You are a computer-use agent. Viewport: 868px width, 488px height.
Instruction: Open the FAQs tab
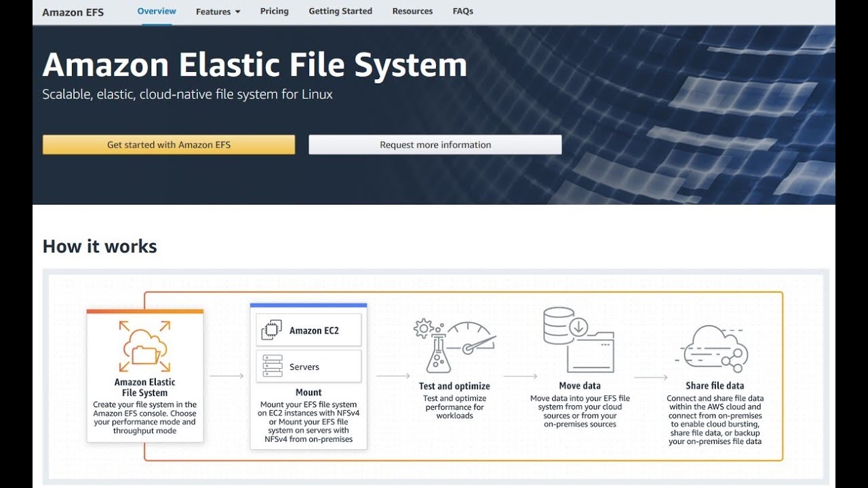pos(463,11)
